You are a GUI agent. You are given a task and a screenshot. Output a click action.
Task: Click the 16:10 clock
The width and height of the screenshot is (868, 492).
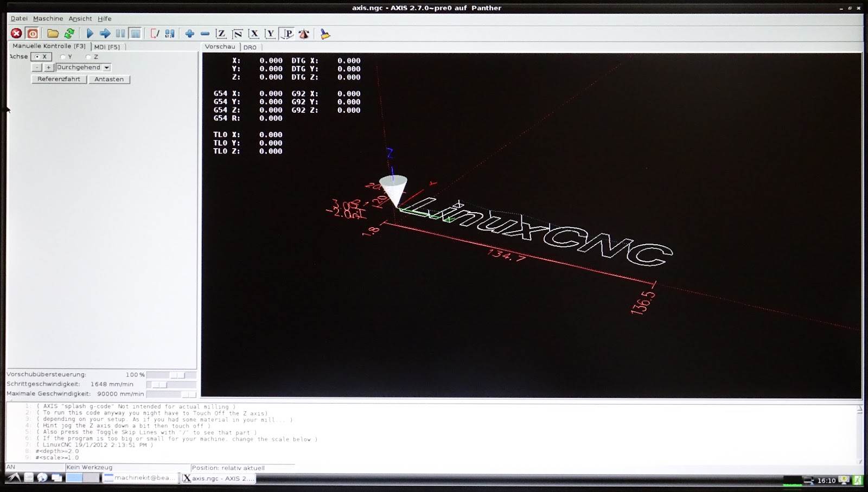click(x=826, y=480)
